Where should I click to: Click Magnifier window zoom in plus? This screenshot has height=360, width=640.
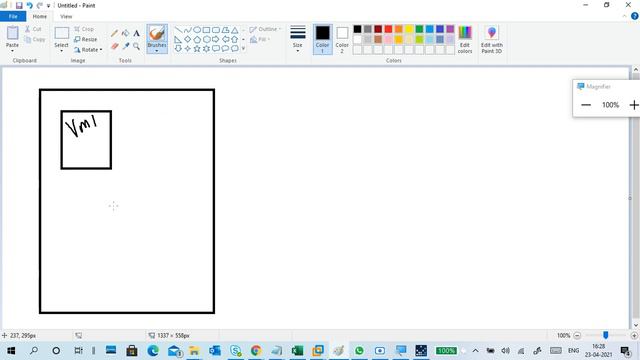[634, 105]
